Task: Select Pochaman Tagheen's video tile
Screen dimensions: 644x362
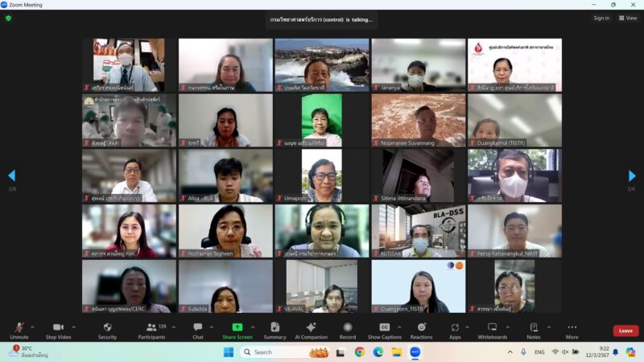Action: point(225,231)
